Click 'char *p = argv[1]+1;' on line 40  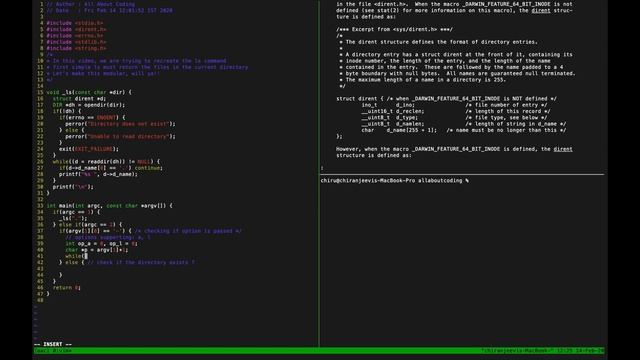(x=97, y=250)
